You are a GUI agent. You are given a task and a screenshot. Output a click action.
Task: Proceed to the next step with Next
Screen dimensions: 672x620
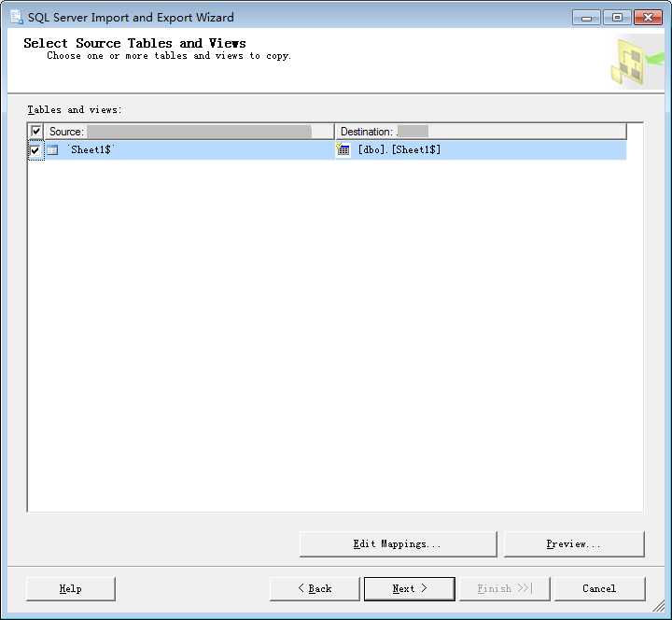(410, 588)
